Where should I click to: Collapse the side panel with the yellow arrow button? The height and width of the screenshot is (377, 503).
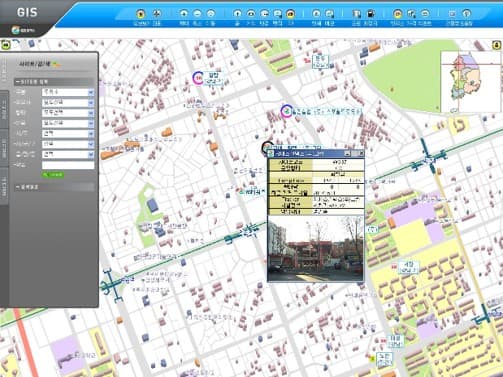6,44
